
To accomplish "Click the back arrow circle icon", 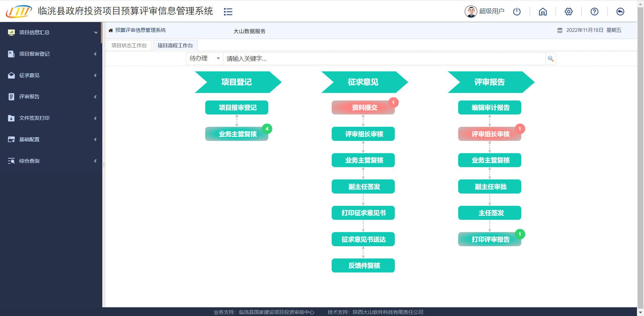I will point(620,12).
